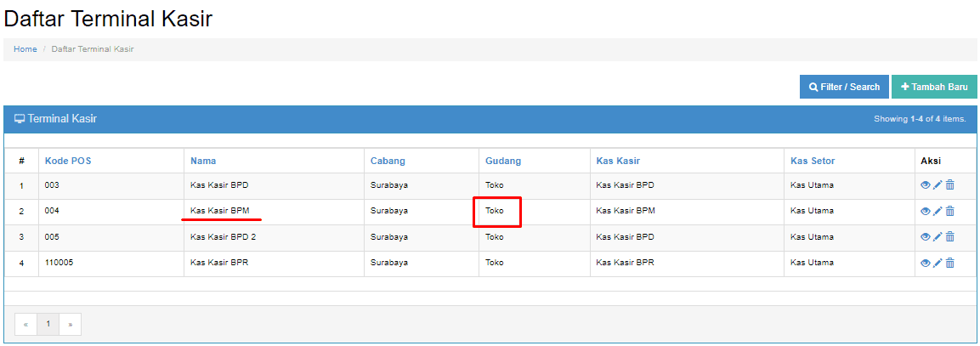Open the Filter / Search panel

pos(844,87)
